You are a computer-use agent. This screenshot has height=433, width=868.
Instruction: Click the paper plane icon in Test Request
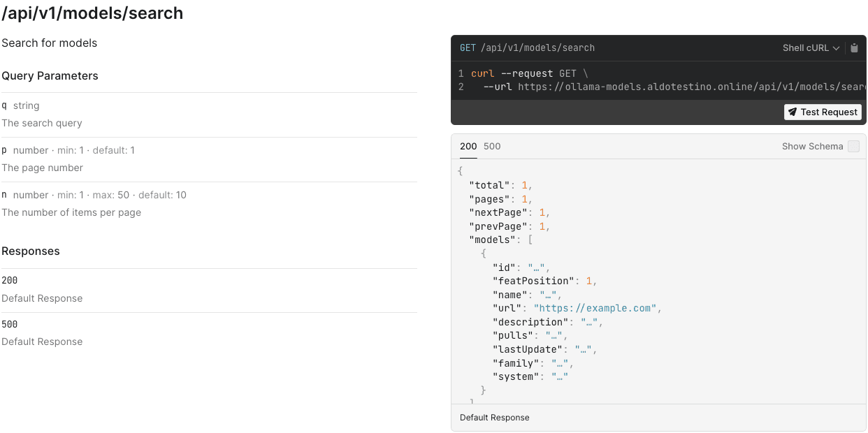(793, 112)
